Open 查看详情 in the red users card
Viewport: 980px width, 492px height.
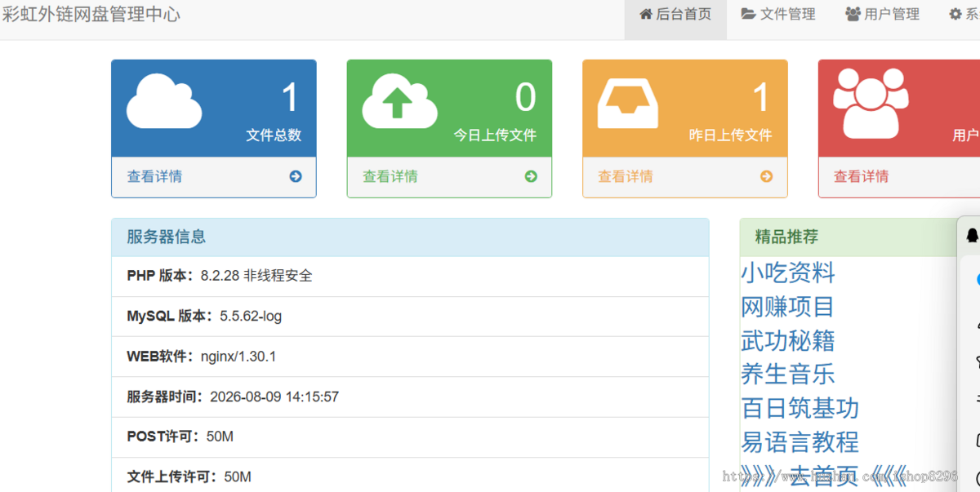862,176
